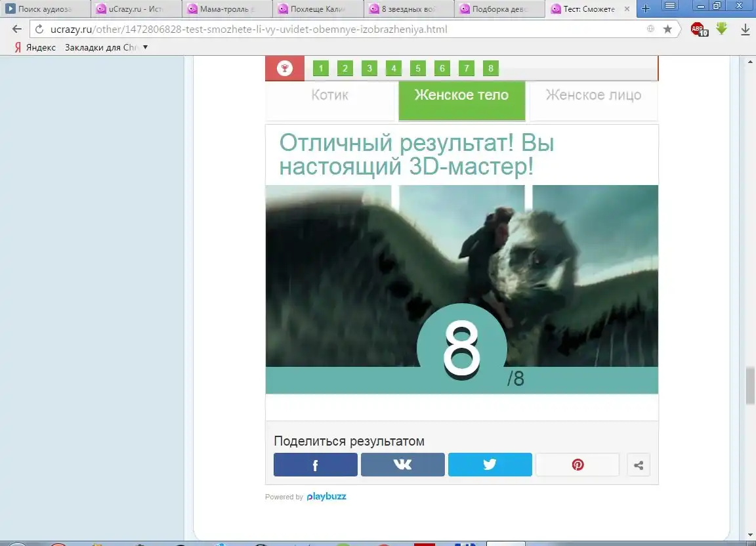756x546 pixels.
Task: Bookmark page with star icon
Action: click(667, 29)
